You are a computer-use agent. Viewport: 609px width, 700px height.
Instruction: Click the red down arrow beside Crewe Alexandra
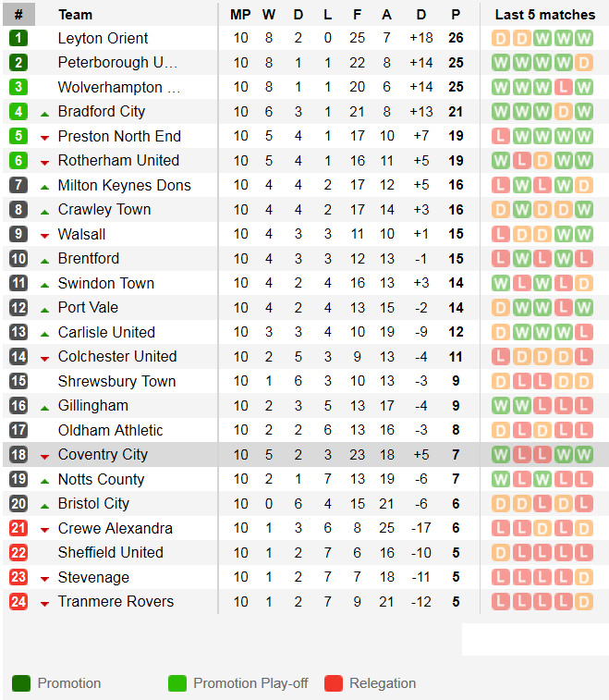click(x=44, y=529)
